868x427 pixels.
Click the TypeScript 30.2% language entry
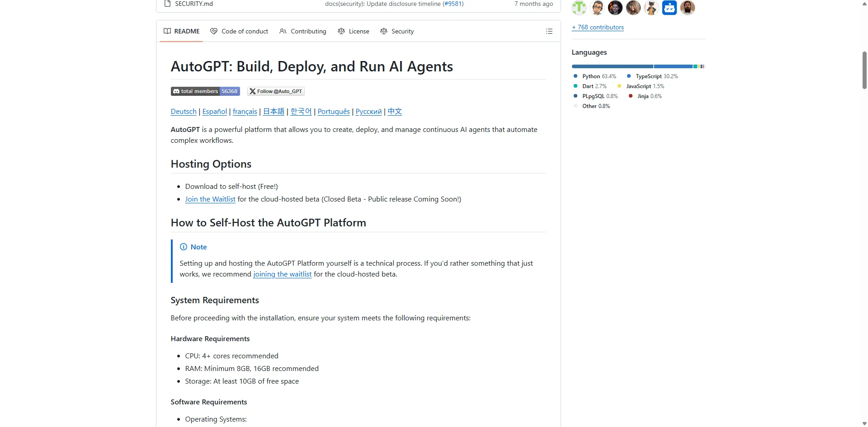(x=652, y=76)
